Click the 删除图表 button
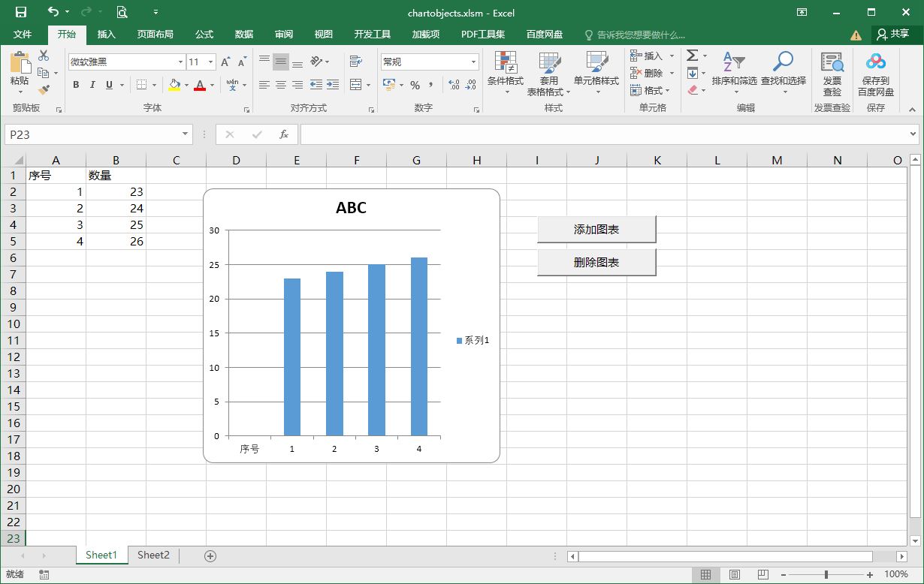Image resolution: width=924 pixels, height=584 pixels. coord(596,263)
